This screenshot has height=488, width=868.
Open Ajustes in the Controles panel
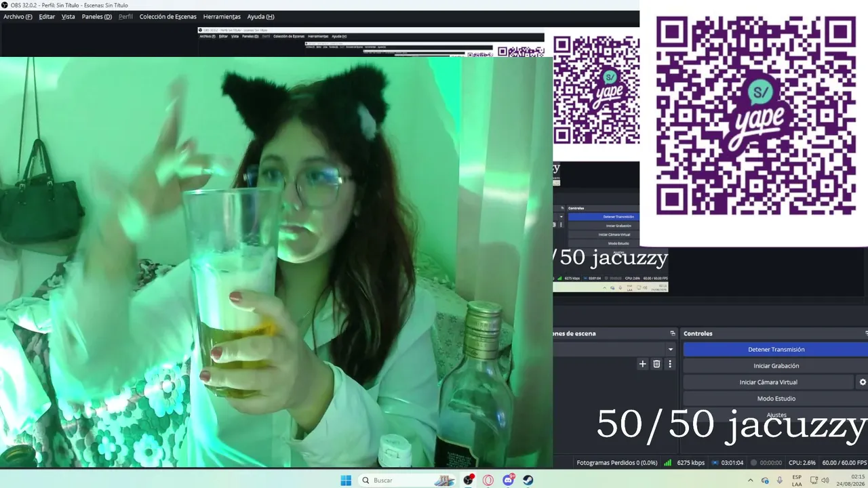[776, 415]
